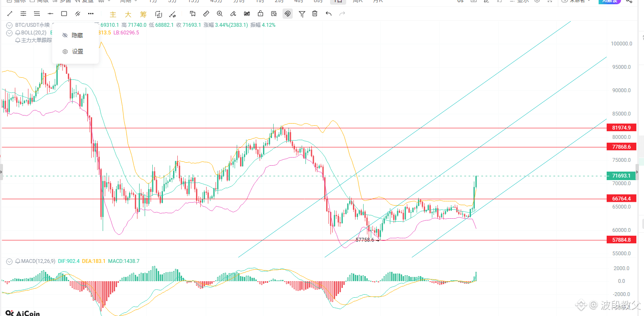644x316 pixels.
Task: Toggle the magnet snap mode
Action: point(288,14)
